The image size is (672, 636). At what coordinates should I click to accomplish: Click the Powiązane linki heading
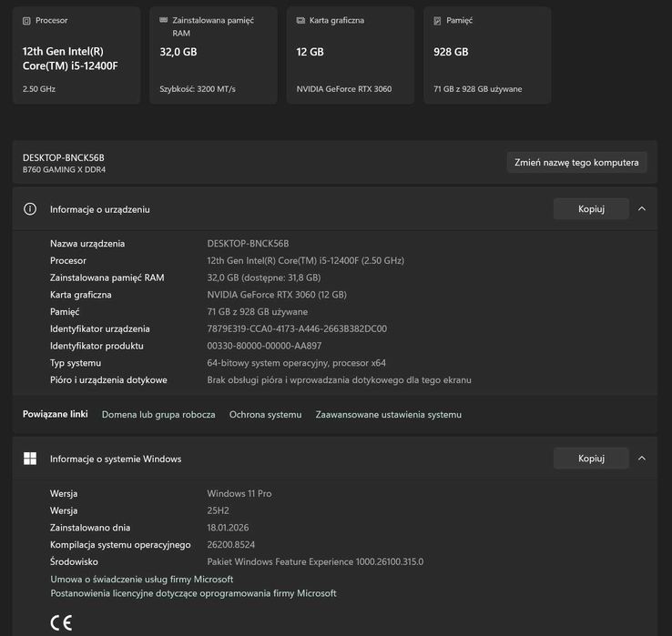(x=56, y=414)
